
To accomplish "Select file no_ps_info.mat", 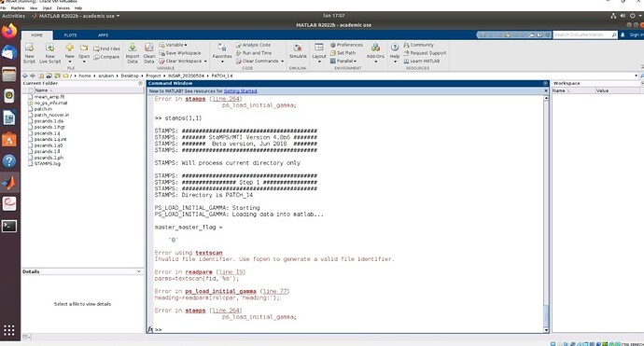I will click(x=50, y=103).
